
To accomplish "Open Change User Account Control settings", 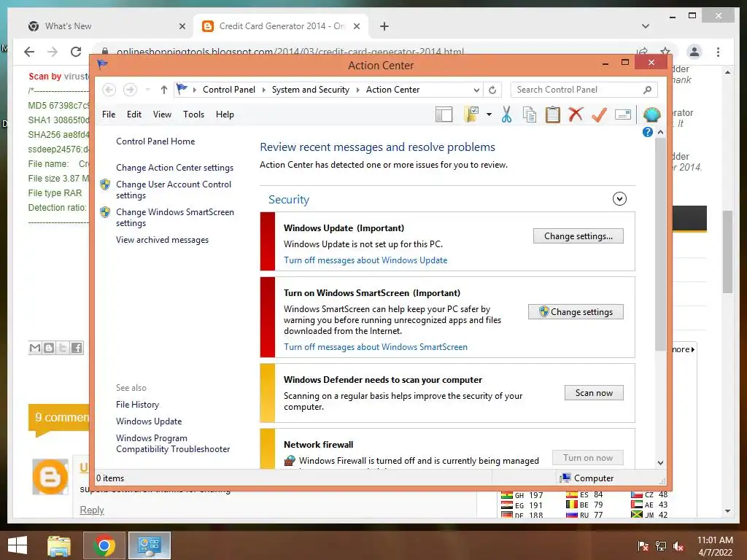I will (174, 190).
